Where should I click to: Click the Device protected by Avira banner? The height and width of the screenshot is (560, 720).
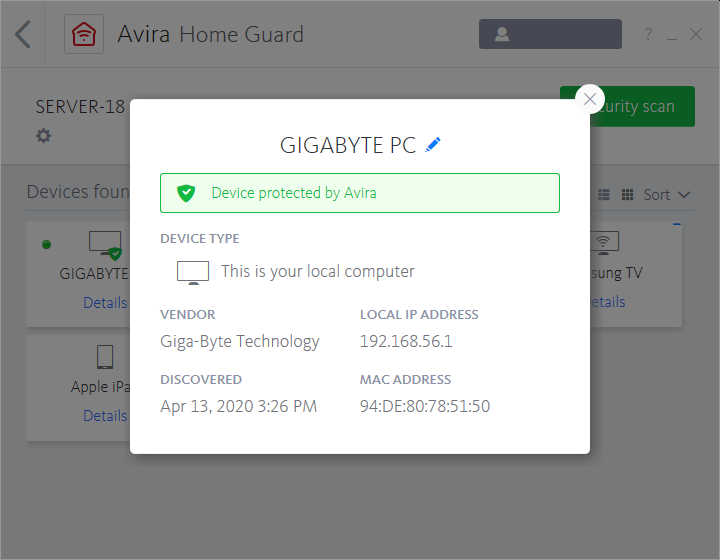point(360,193)
